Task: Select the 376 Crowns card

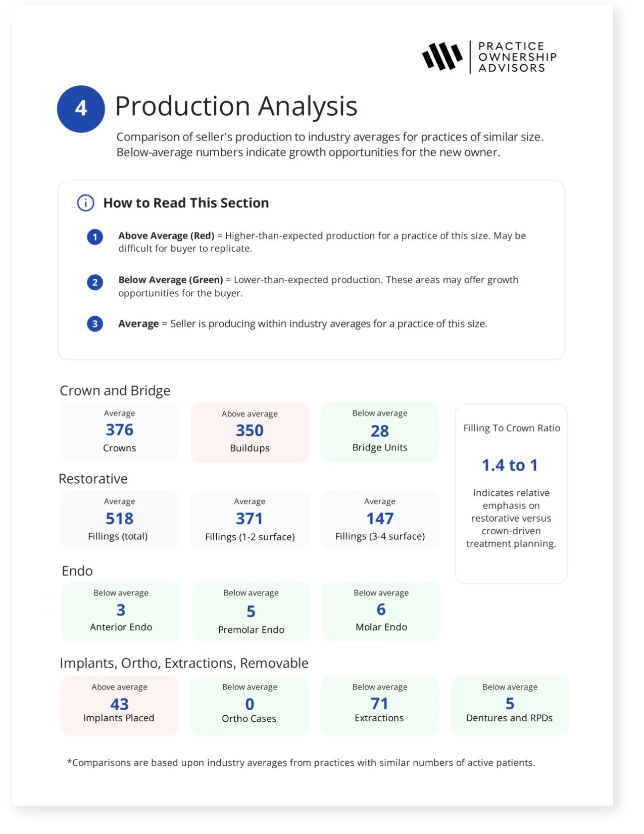Action: coord(120,432)
